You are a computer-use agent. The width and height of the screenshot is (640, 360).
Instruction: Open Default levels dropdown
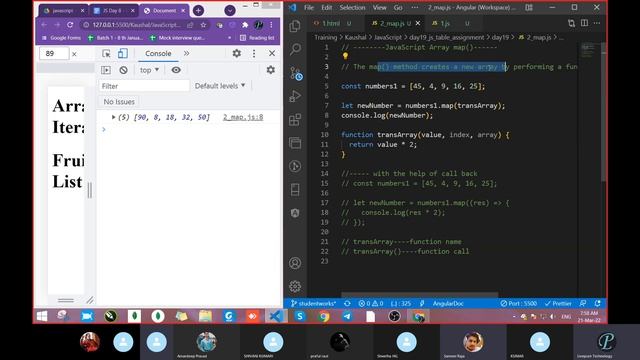pos(220,86)
